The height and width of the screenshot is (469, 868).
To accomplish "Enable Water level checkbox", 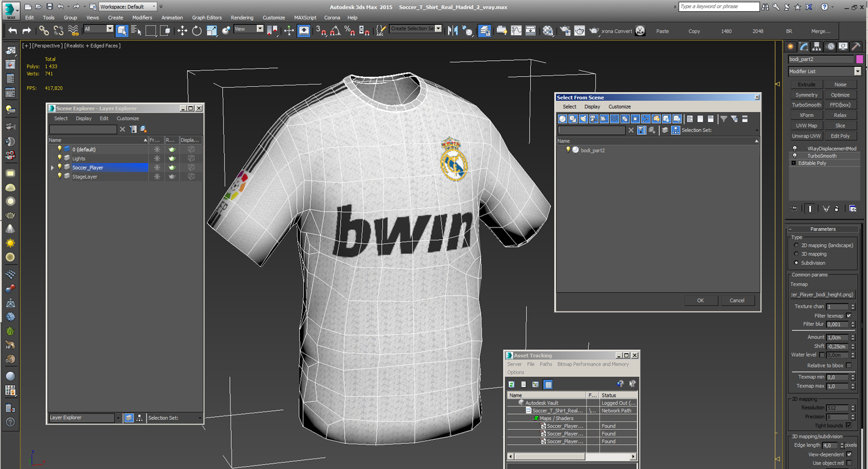I will pos(822,355).
